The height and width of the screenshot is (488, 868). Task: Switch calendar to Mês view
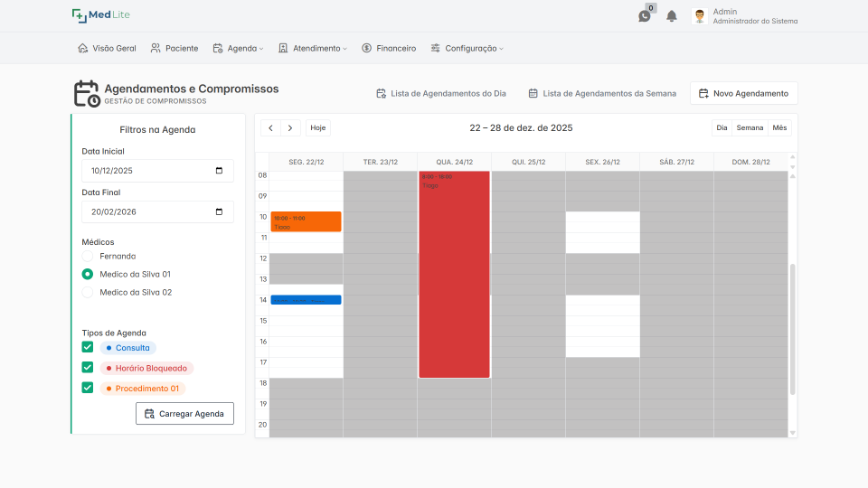pos(779,127)
